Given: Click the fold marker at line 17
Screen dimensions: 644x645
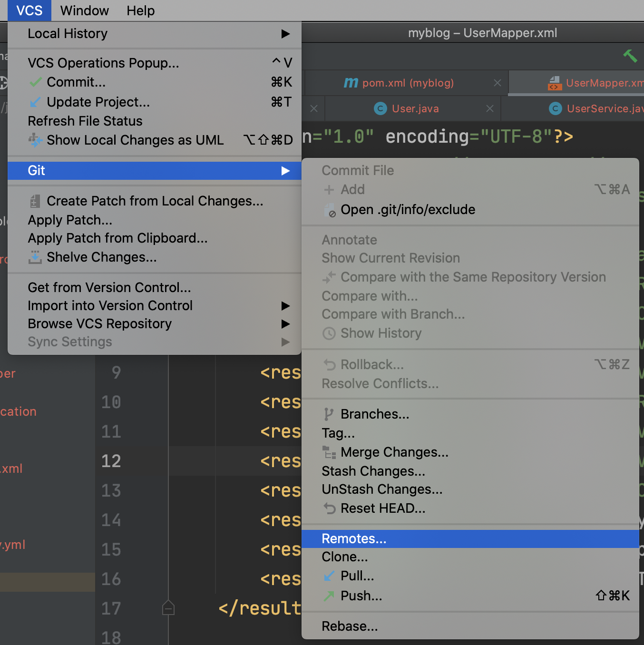Looking at the screenshot, I should pyautogui.click(x=168, y=608).
